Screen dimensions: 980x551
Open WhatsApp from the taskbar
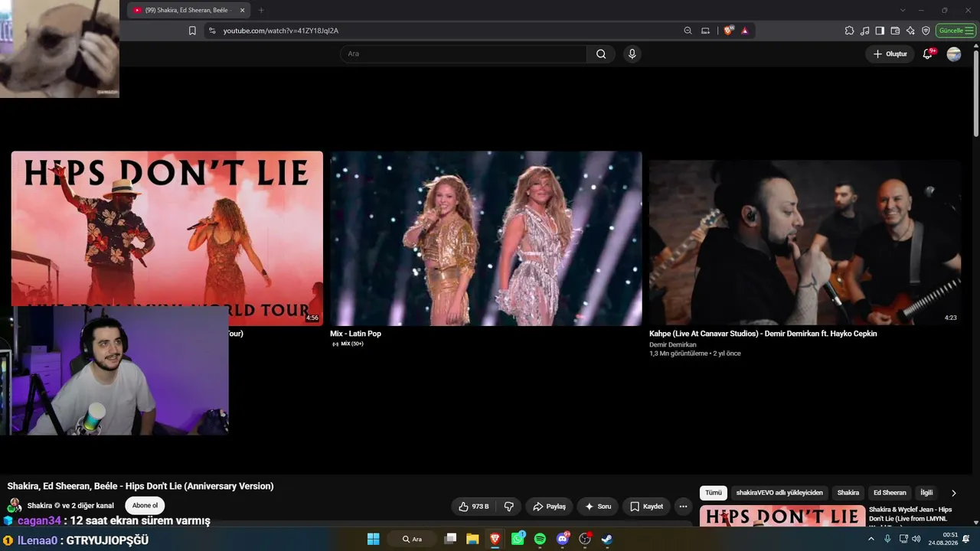(x=518, y=539)
